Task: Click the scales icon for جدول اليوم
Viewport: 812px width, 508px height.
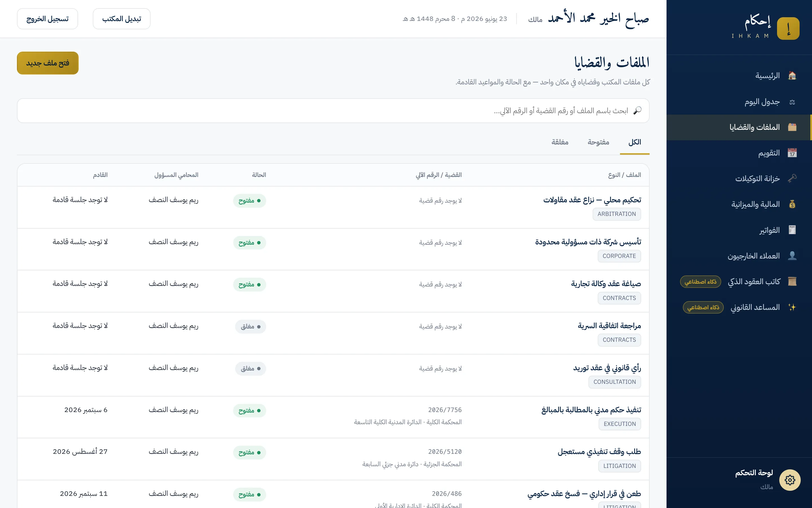Action: click(x=792, y=102)
